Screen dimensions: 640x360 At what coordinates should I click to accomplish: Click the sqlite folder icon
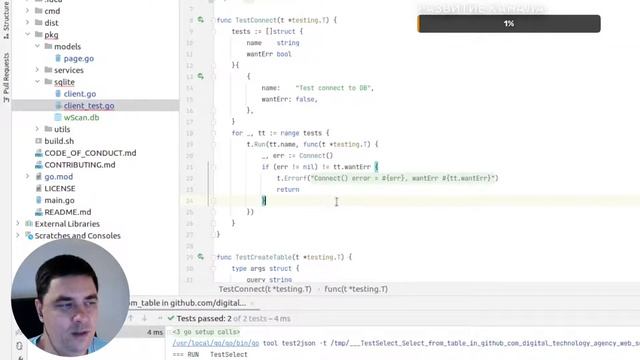(x=48, y=82)
